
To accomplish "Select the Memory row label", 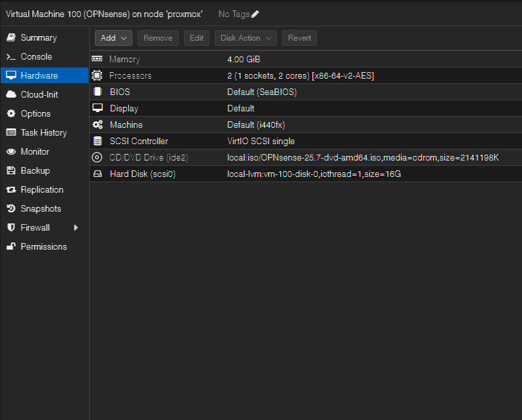I will coord(124,59).
